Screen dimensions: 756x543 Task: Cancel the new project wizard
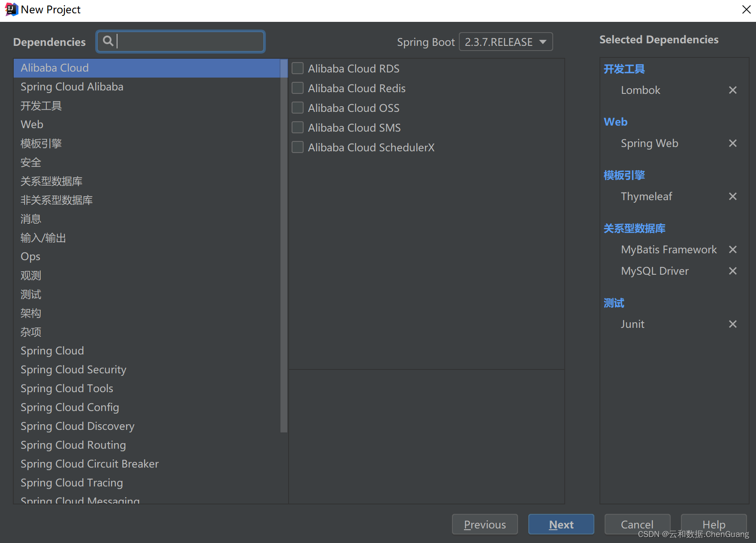[x=637, y=525]
